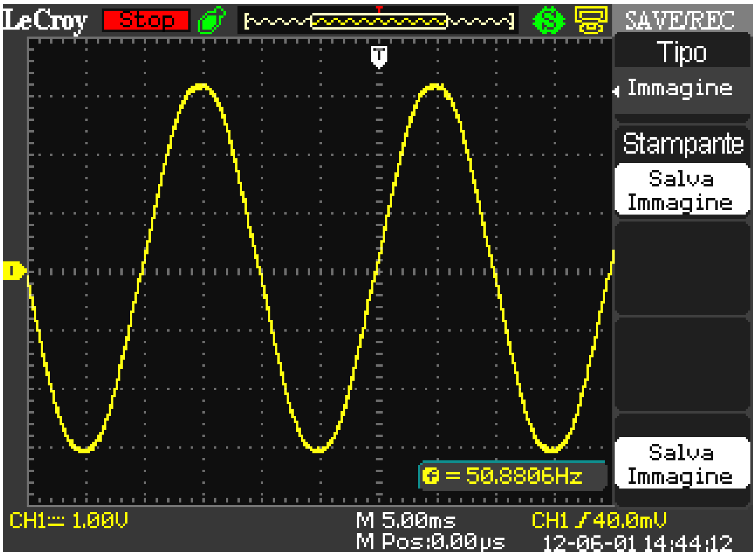The image size is (756, 555).
Task: Open the Stampante menu item
Action: click(x=682, y=144)
